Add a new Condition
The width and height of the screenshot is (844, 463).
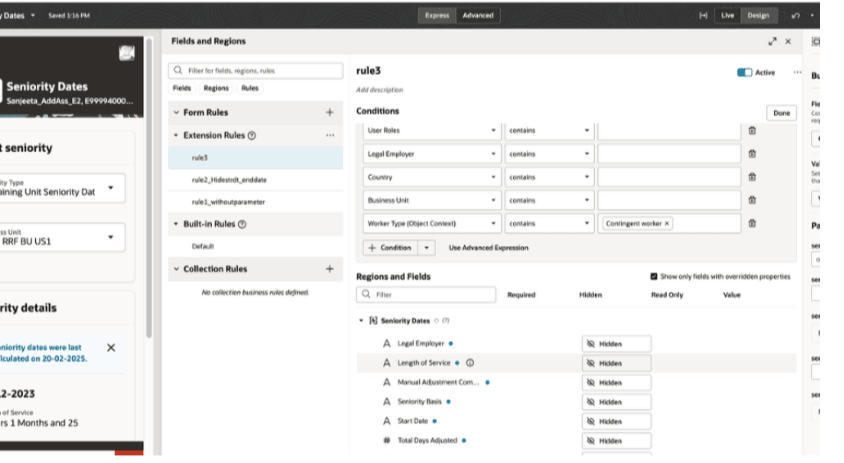point(390,248)
